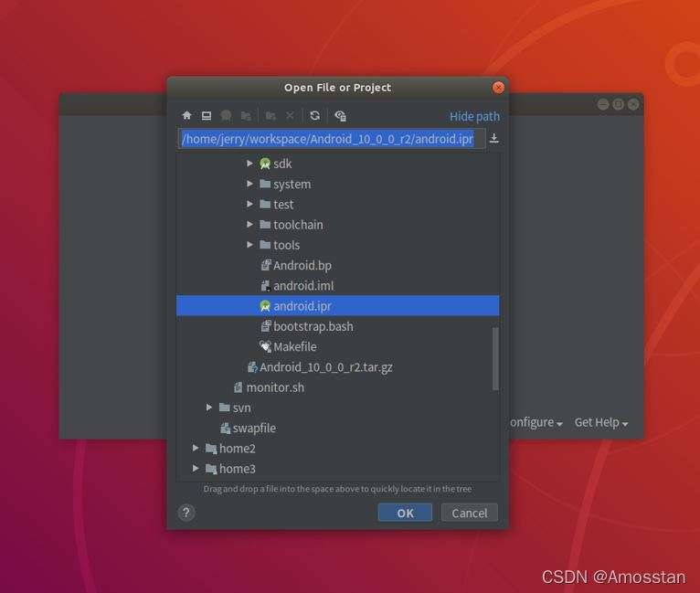
Task: Select the project directory toolbar icon
Action: point(226,115)
